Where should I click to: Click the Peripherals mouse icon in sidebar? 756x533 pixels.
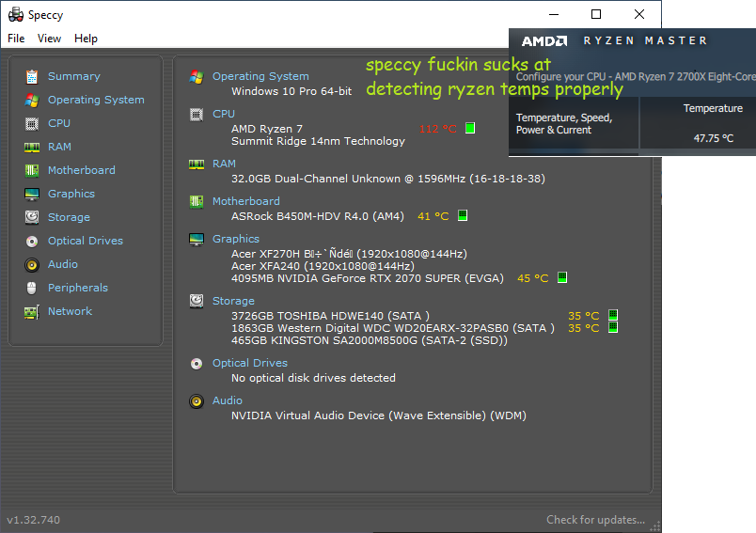[x=32, y=288]
